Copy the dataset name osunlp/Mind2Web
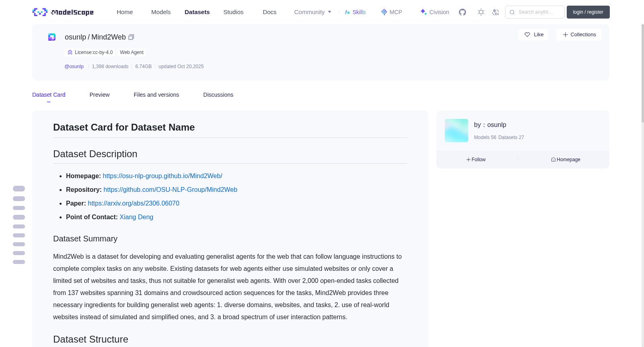This screenshot has height=347, width=644. tap(131, 37)
